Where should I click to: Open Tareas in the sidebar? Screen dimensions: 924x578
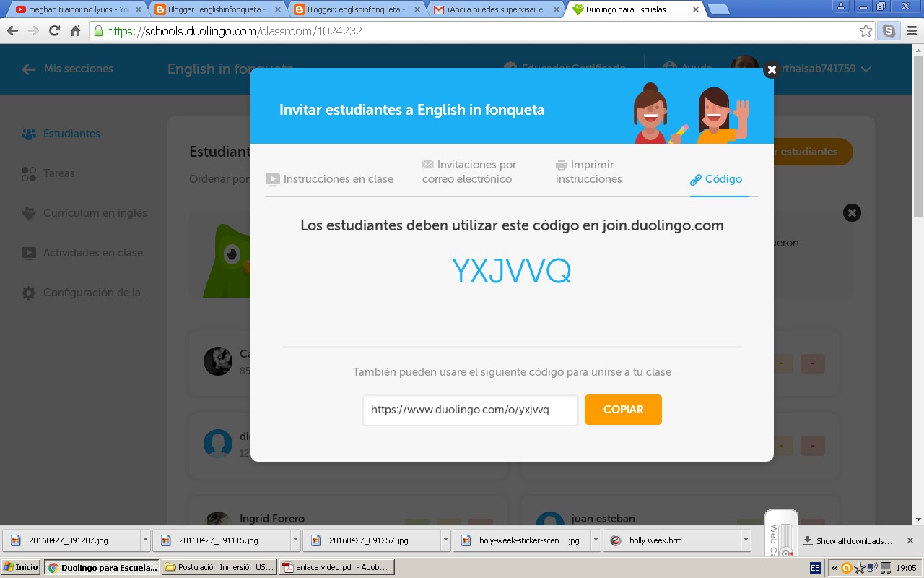58,173
